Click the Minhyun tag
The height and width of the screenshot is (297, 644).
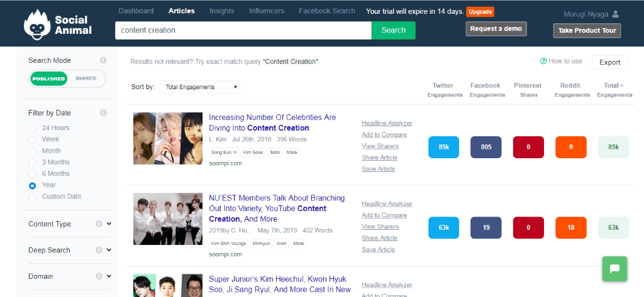coord(261,243)
